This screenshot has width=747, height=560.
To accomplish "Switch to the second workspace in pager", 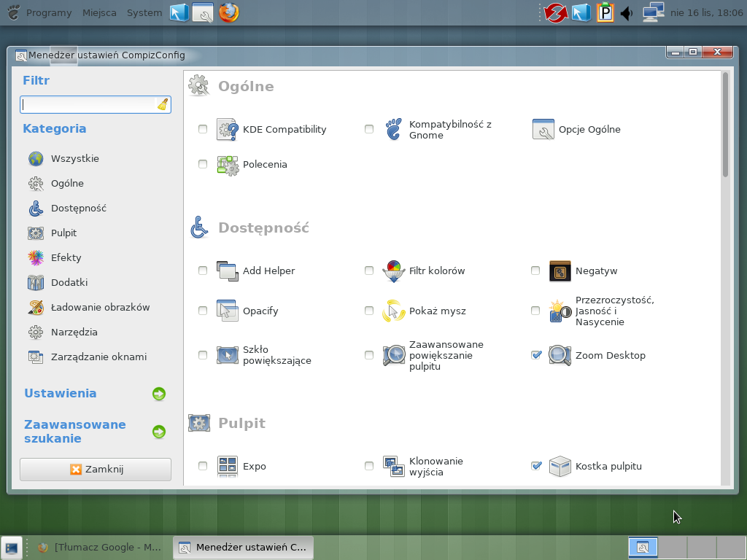I will pyautogui.click(x=672, y=547).
